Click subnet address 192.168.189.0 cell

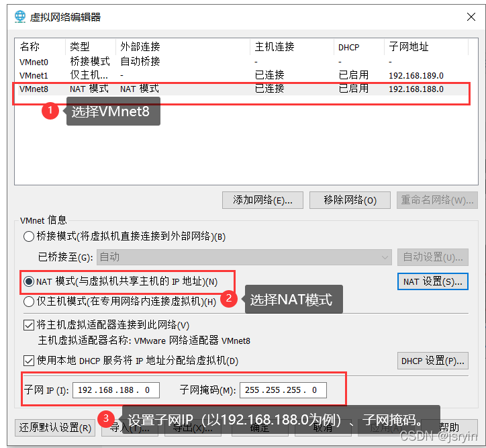coord(416,76)
